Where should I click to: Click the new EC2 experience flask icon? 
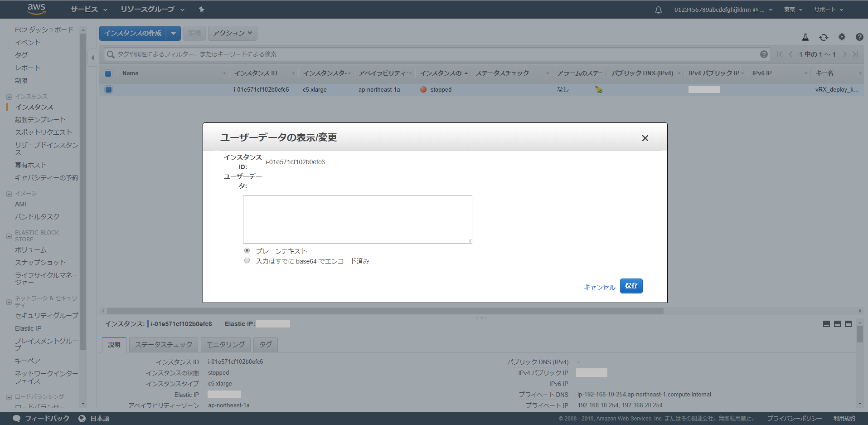[x=805, y=37]
